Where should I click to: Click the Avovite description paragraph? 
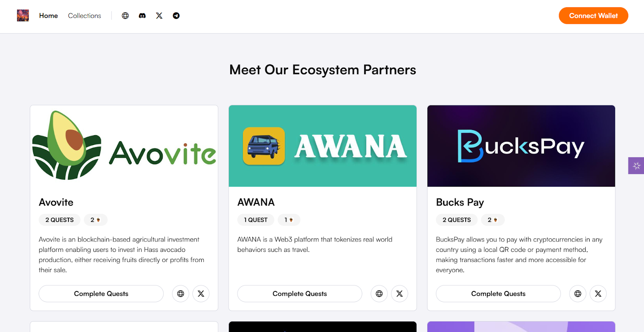click(122, 255)
